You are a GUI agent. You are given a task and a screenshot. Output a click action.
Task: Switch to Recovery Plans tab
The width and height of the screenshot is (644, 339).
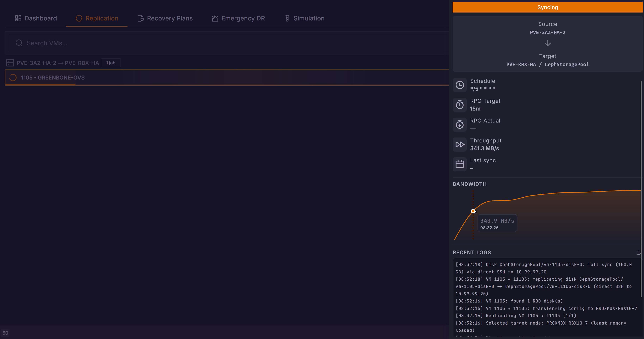point(165,18)
